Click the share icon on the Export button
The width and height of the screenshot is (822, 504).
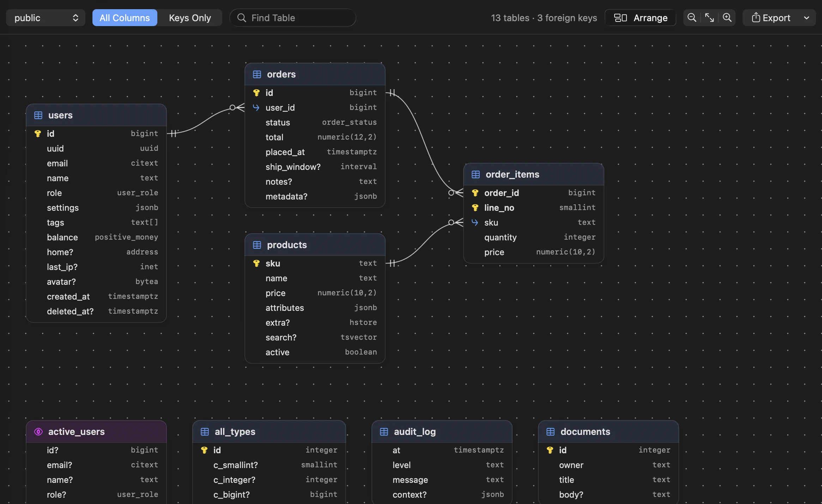point(756,17)
